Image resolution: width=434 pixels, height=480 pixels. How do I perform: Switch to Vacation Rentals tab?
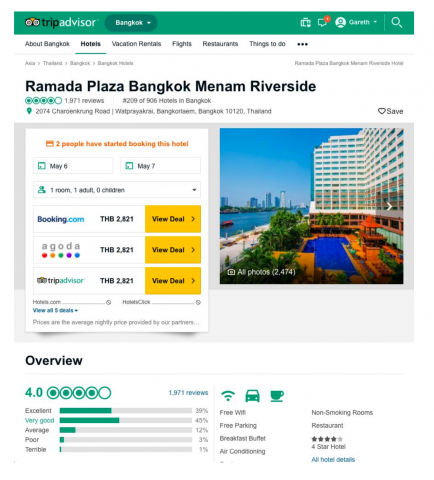click(x=136, y=44)
